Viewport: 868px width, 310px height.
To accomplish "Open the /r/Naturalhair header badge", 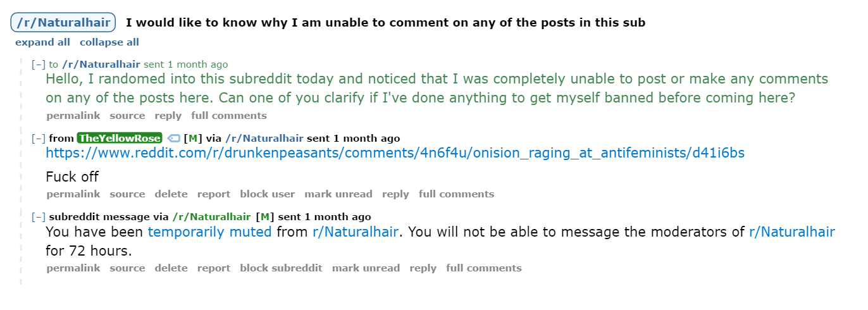I will click(63, 23).
